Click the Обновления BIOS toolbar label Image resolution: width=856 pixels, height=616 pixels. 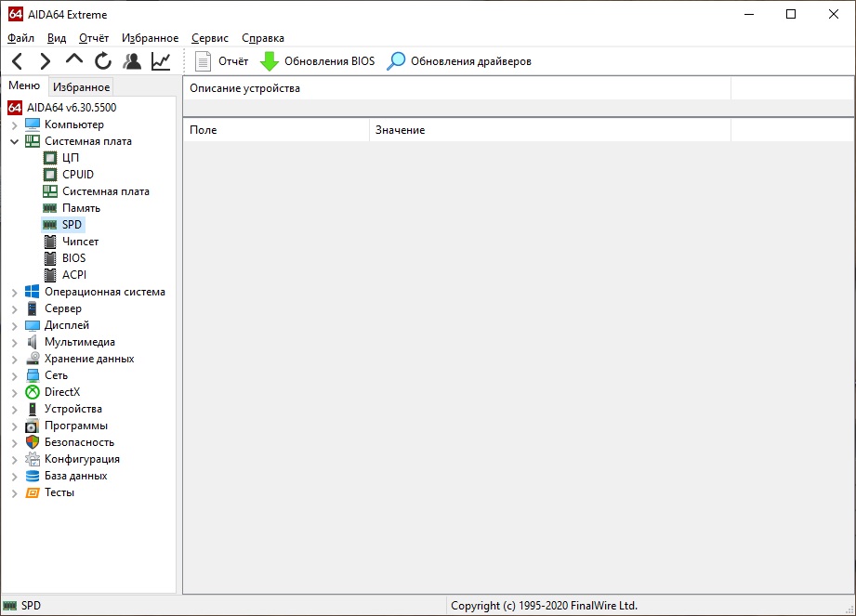[330, 61]
